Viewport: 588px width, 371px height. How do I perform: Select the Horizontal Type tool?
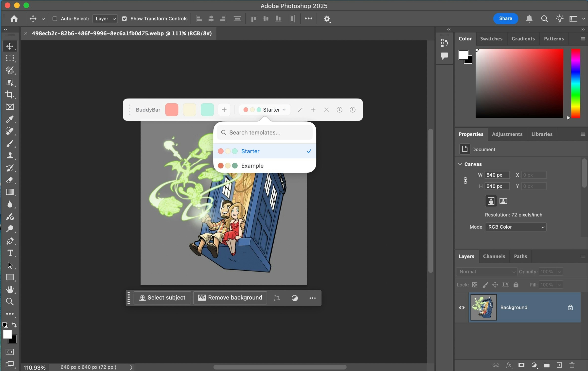(10, 253)
